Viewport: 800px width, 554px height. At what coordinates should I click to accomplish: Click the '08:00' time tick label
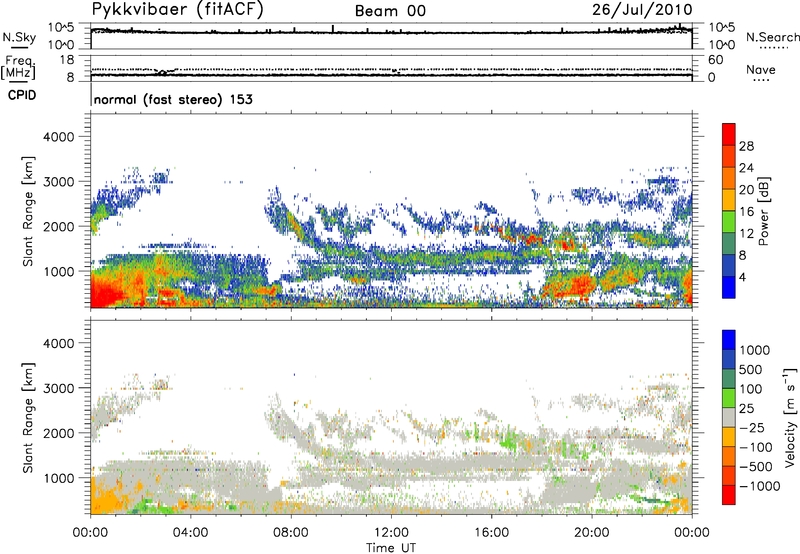(291, 533)
